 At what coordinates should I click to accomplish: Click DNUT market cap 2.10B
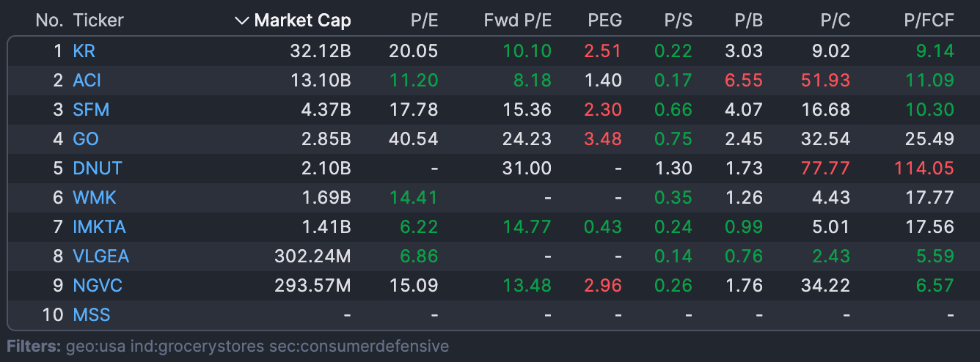(326, 169)
